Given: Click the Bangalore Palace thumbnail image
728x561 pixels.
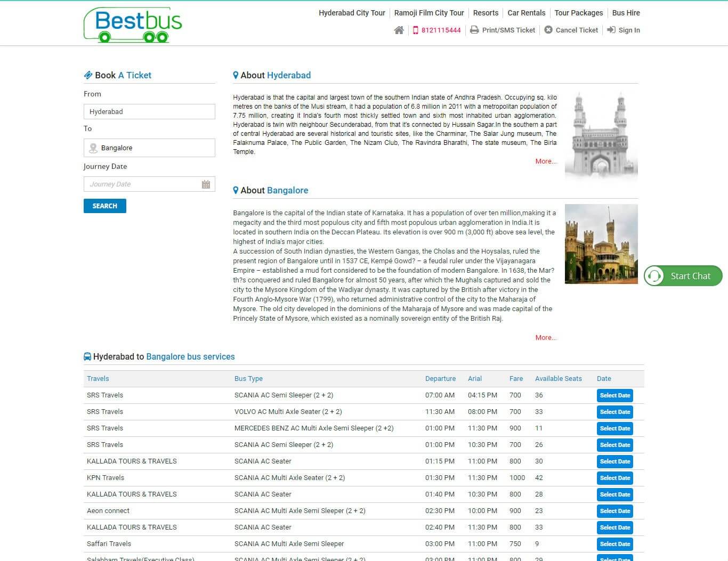Looking at the screenshot, I should coord(601,244).
